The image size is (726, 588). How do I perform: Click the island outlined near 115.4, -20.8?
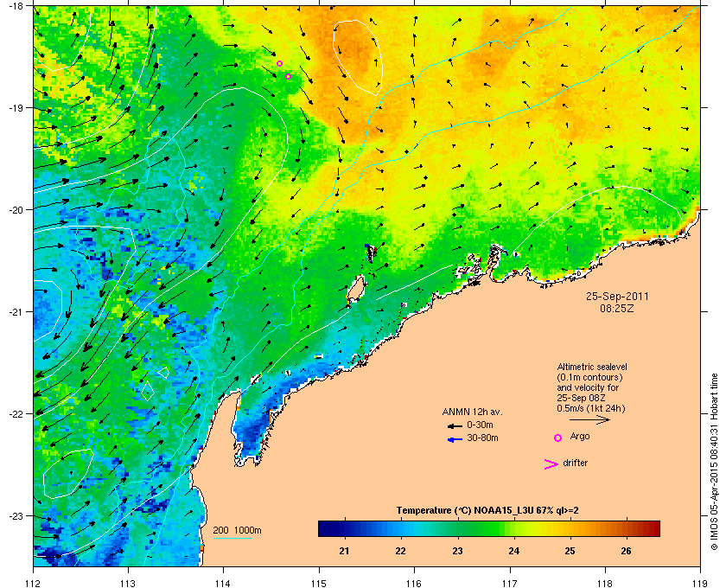(356, 288)
